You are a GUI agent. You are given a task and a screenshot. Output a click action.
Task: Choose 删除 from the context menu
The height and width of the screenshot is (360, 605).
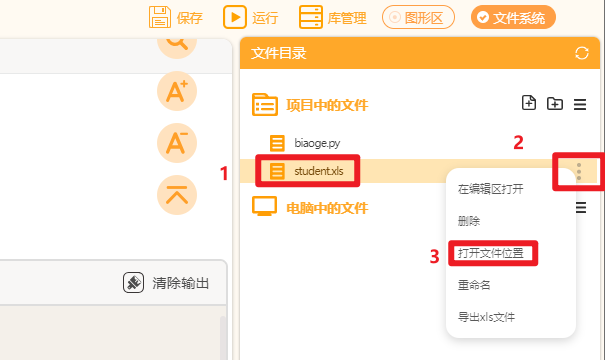(x=469, y=221)
